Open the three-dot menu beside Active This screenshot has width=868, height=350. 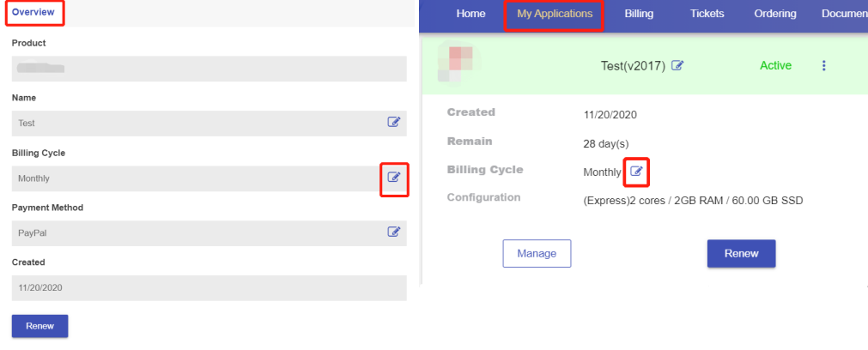(824, 66)
